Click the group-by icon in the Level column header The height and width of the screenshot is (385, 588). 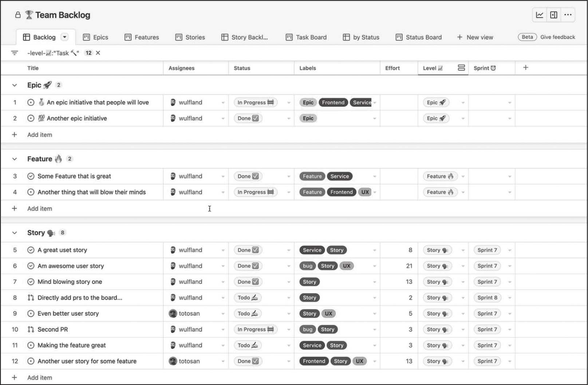tap(461, 68)
